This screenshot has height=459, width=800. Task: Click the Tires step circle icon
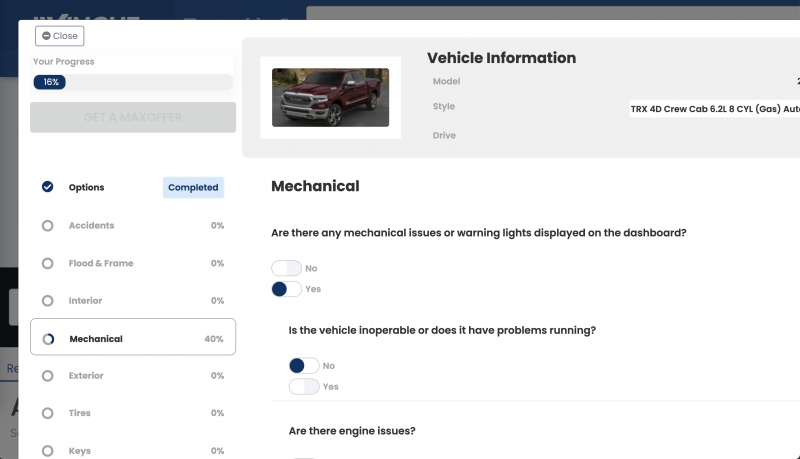pos(47,413)
